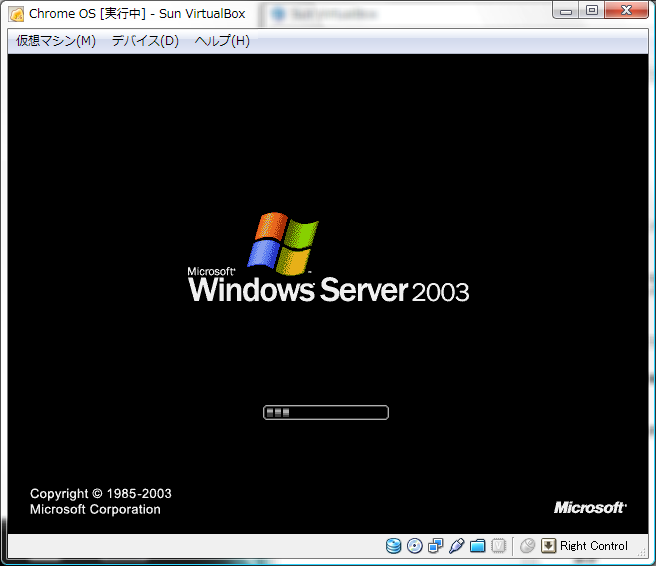Viewport: 656px width, 566px height.
Task: Click the CD/DVD drive status icon
Action: pos(415,546)
